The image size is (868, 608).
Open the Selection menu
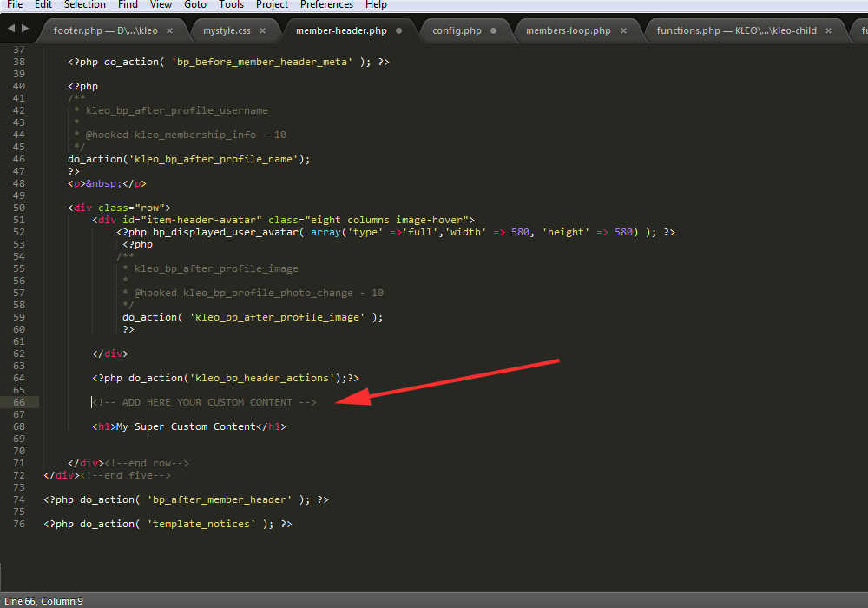coord(85,4)
